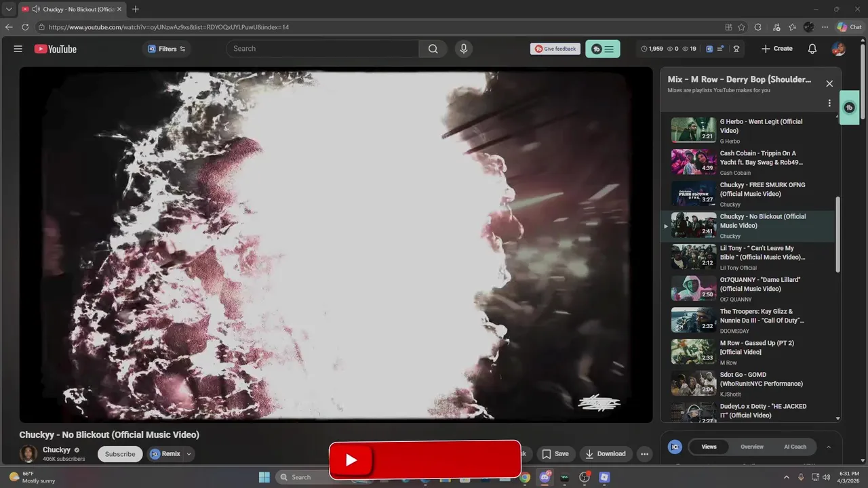The height and width of the screenshot is (488, 868).
Task: Open the browser profile picture
Action: tap(809, 27)
